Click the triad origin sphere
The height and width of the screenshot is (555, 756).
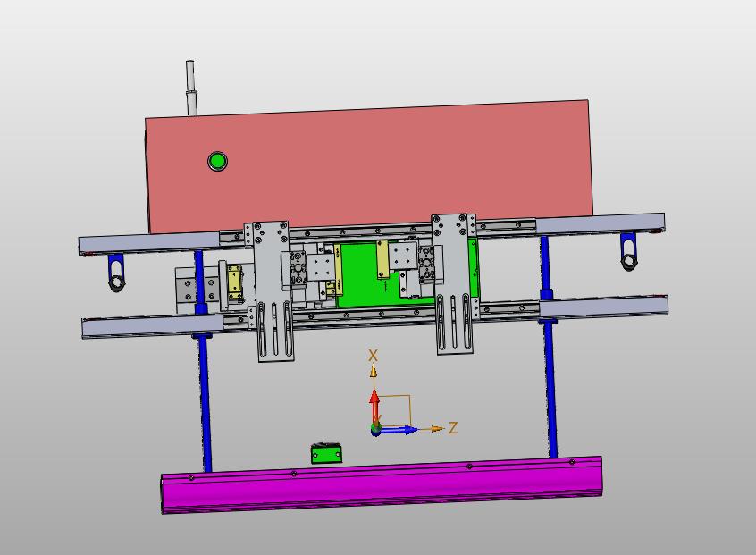(x=375, y=428)
